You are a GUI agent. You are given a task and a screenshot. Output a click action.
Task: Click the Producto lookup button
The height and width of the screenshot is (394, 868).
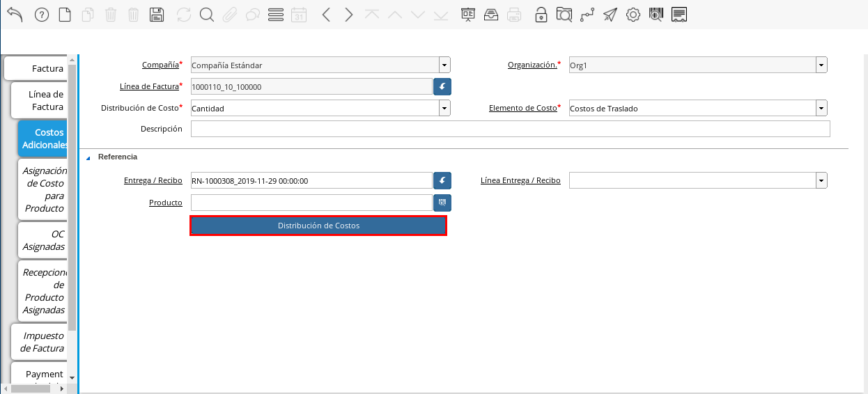click(442, 203)
